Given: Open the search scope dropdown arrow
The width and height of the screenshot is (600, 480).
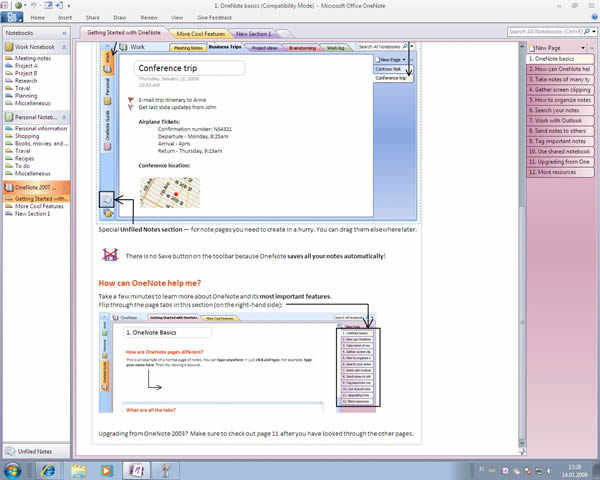Looking at the screenshot, I should (x=594, y=32).
